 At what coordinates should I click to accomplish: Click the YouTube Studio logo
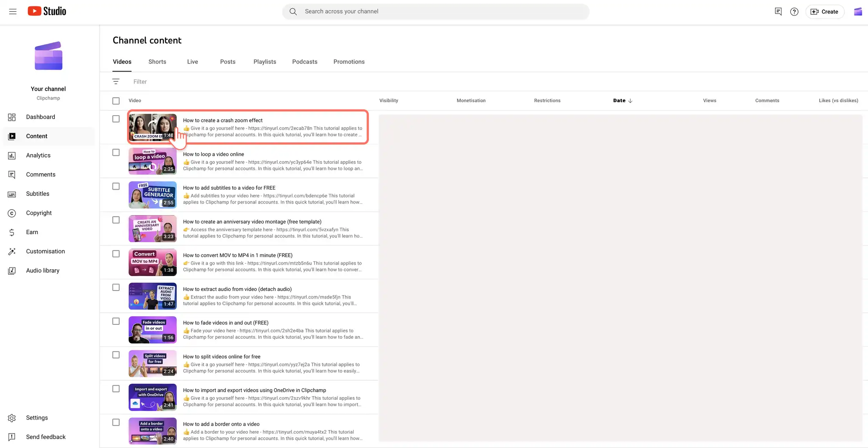pos(47,11)
